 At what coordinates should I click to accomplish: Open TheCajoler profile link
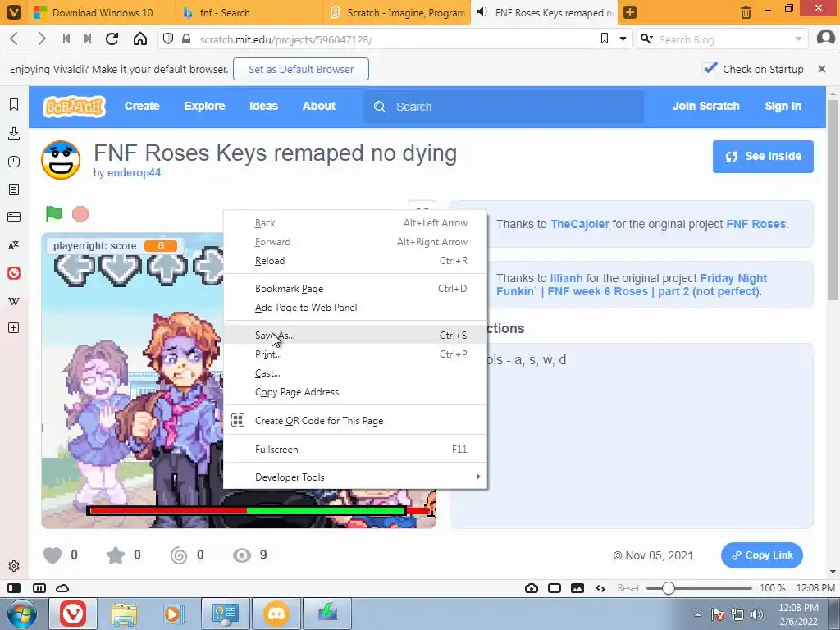click(x=580, y=224)
